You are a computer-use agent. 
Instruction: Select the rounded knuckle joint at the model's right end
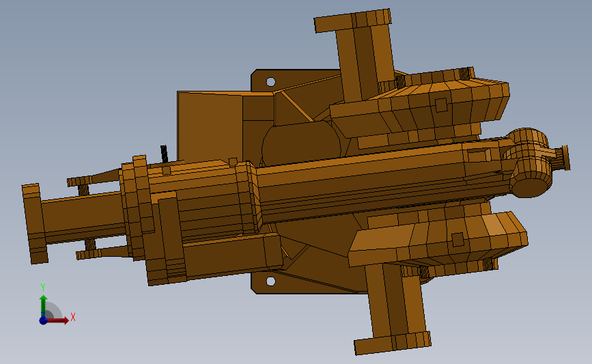531,163
